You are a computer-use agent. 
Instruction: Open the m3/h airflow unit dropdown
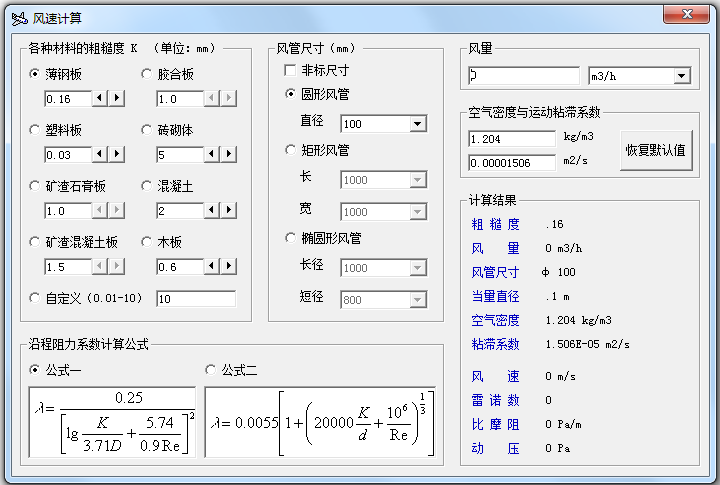tap(682, 76)
